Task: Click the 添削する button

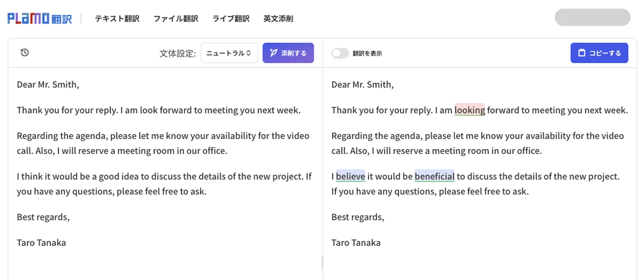Action: 288,53
